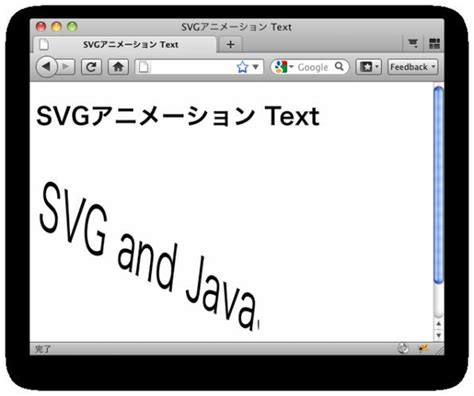Click the scrollbar down arrow

[x=439, y=335]
